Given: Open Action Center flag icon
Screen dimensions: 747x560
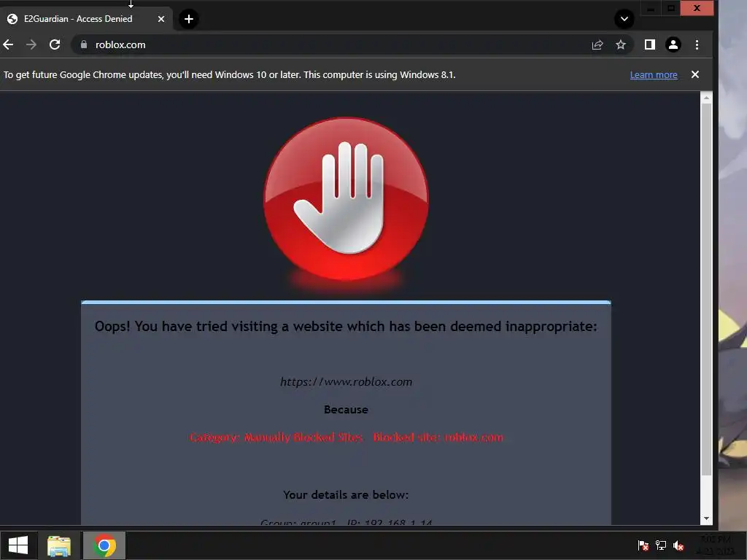Looking at the screenshot, I should click(x=643, y=545).
